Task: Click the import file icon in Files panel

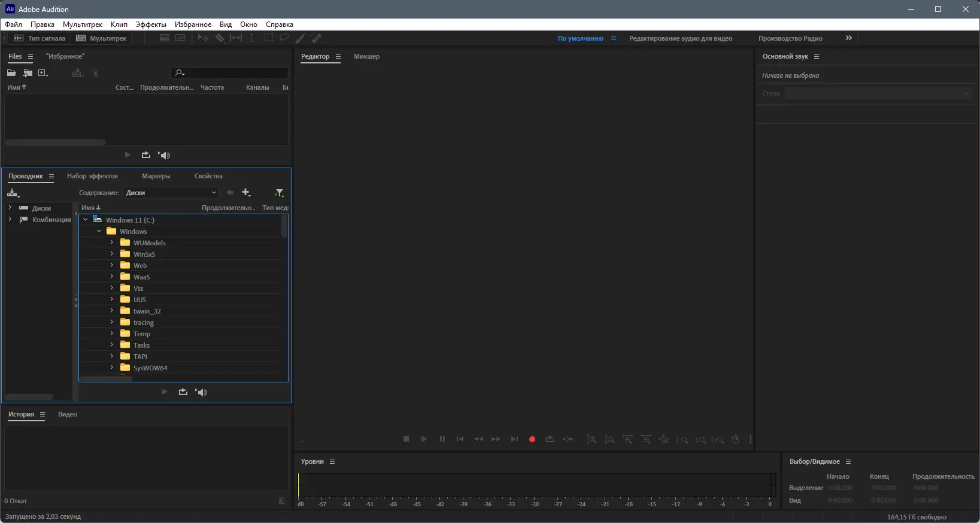Action: (28, 73)
